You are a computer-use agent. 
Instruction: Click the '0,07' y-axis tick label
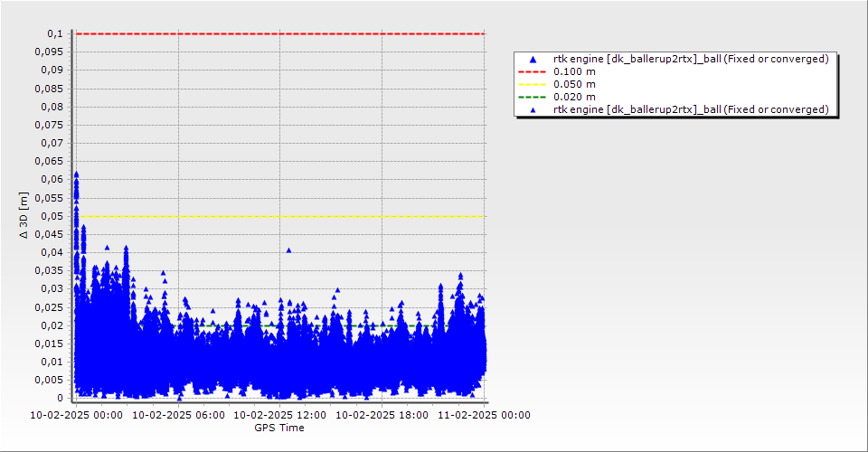[x=52, y=144]
